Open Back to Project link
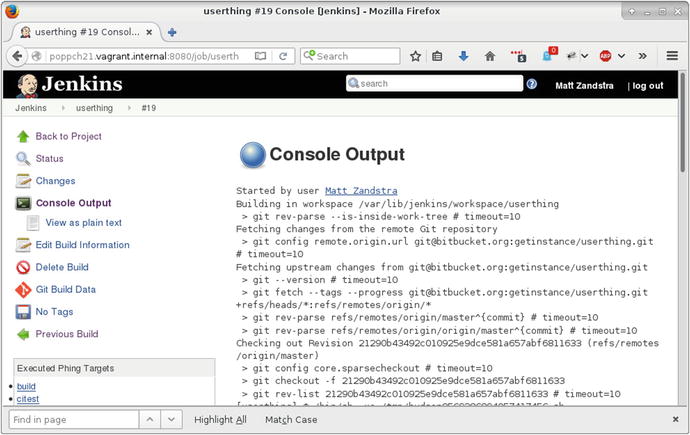 [69, 136]
